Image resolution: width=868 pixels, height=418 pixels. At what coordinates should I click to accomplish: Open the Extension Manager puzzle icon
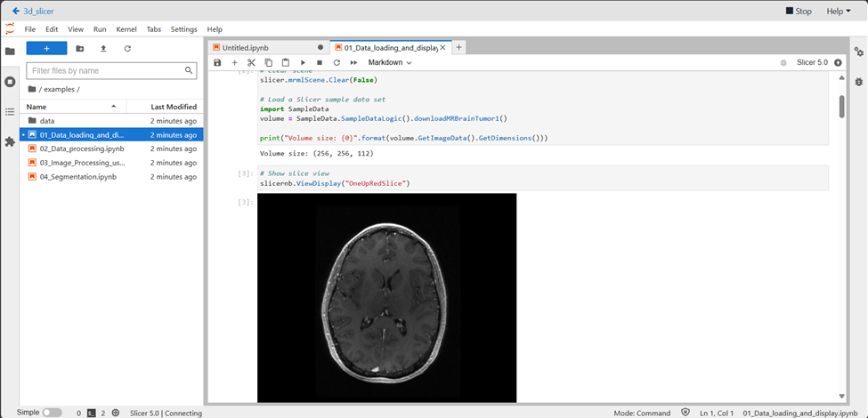click(10, 141)
